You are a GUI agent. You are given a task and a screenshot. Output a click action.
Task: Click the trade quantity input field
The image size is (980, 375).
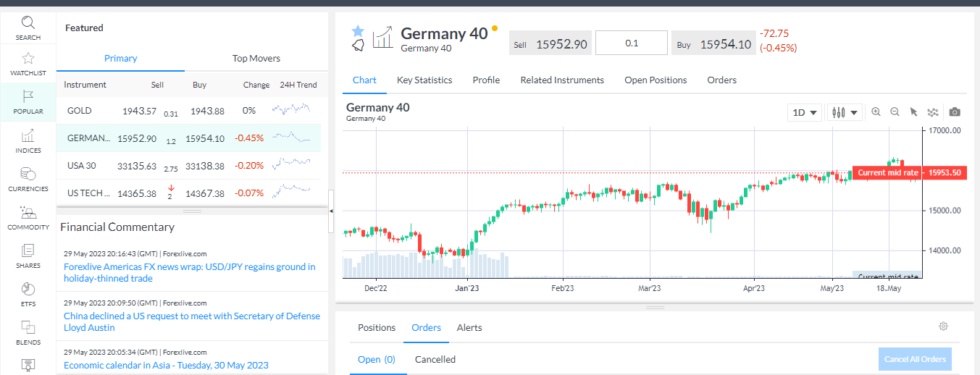pyautogui.click(x=632, y=43)
